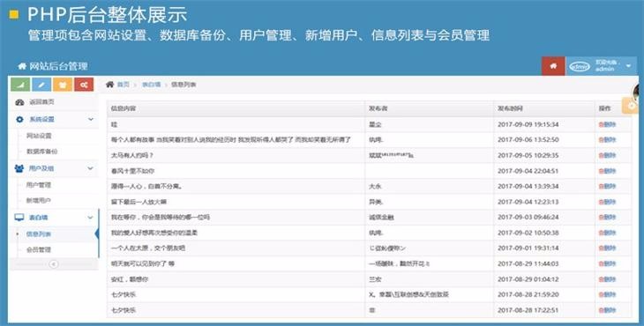Viewport: 644px width, 326px height.
Task: Collapse the 系统设置 menu chevron
Action: (91, 119)
